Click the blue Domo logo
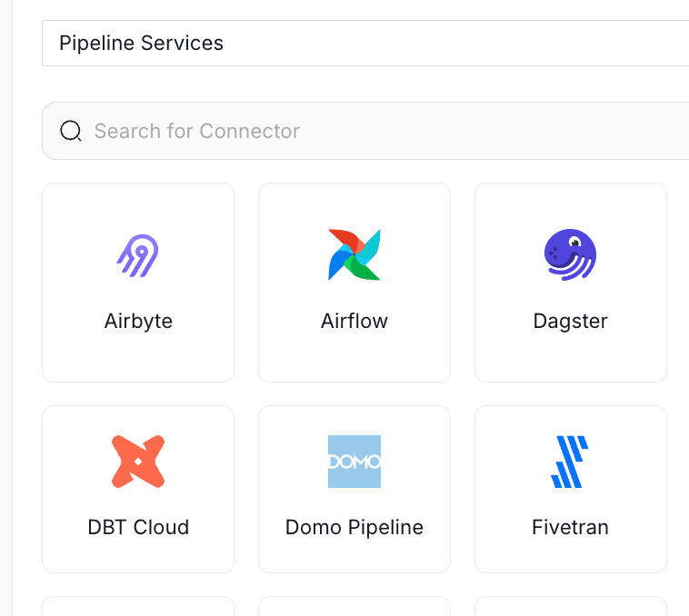 [354, 462]
